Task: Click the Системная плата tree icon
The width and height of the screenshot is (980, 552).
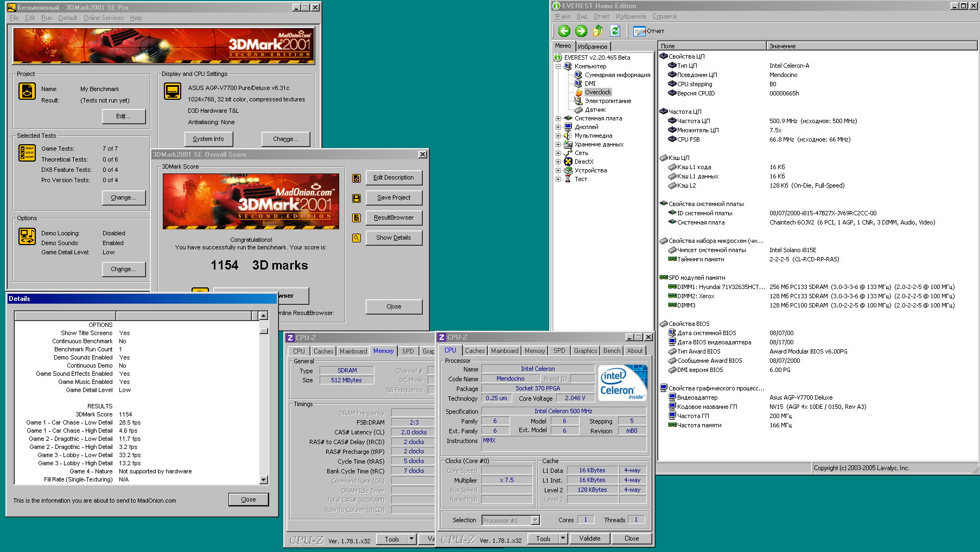Action: (x=568, y=118)
